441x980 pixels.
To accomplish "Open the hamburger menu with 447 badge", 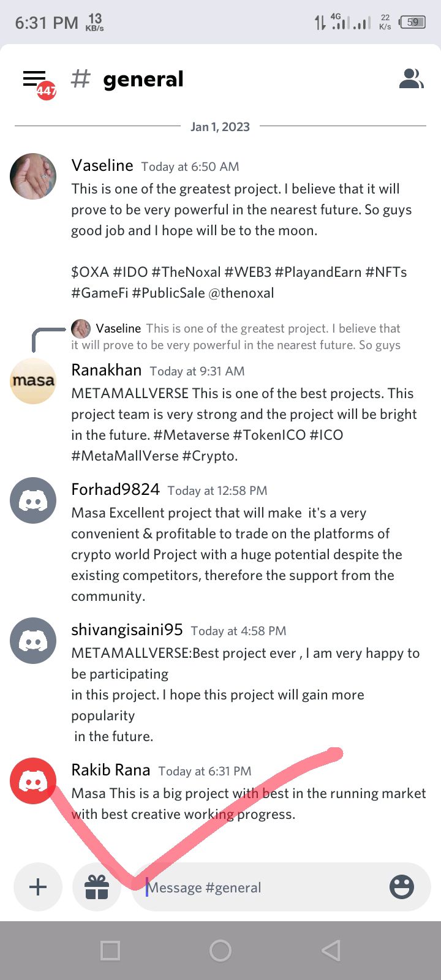I will 38,81.
